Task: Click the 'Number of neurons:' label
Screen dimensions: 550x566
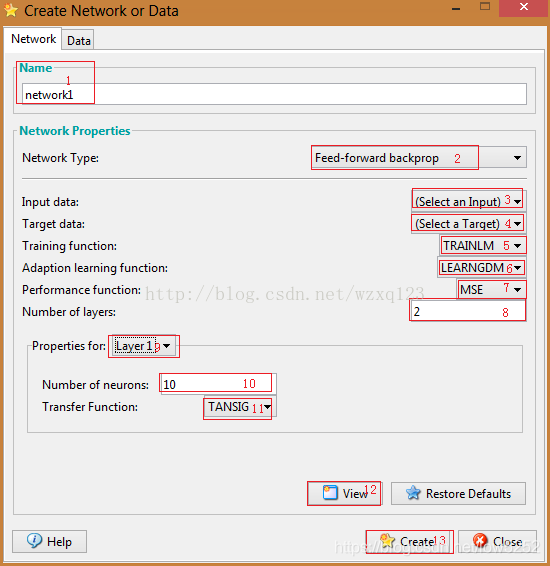Action: tap(95, 385)
